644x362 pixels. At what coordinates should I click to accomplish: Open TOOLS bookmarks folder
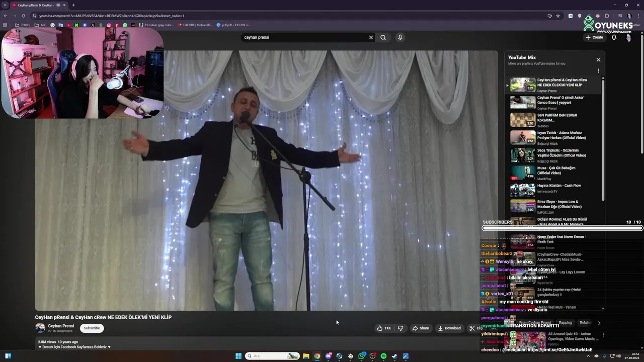pos(23,25)
